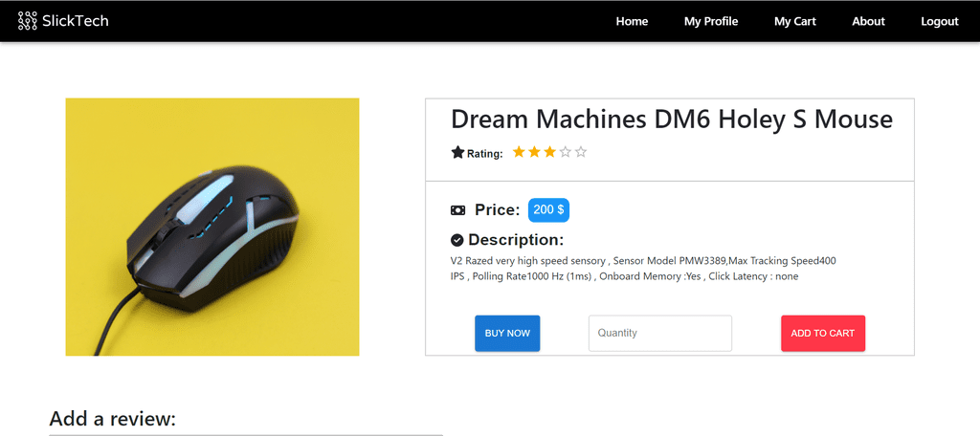
Task: Go to the Home page
Action: (x=632, y=21)
